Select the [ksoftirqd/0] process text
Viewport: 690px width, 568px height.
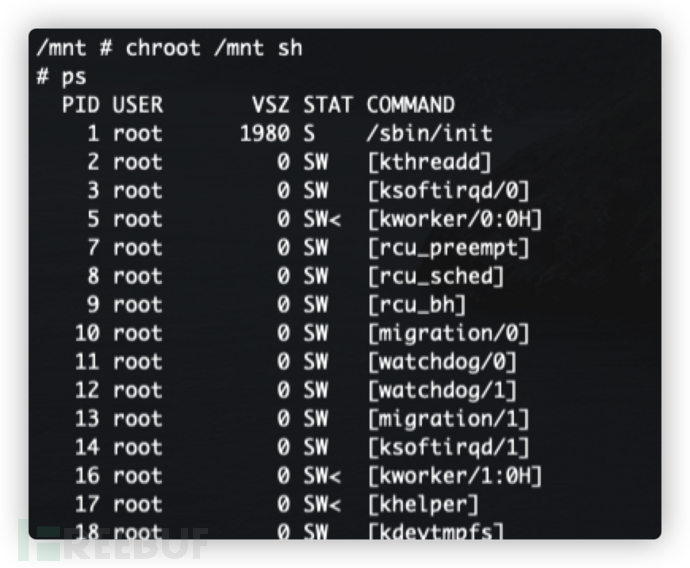point(448,191)
